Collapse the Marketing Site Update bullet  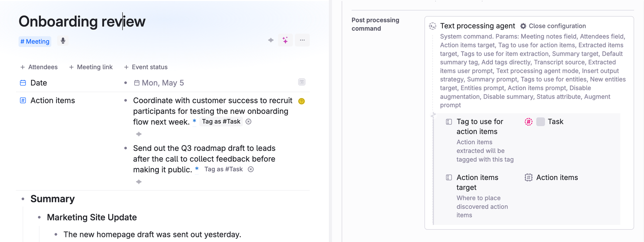[x=39, y=217]
